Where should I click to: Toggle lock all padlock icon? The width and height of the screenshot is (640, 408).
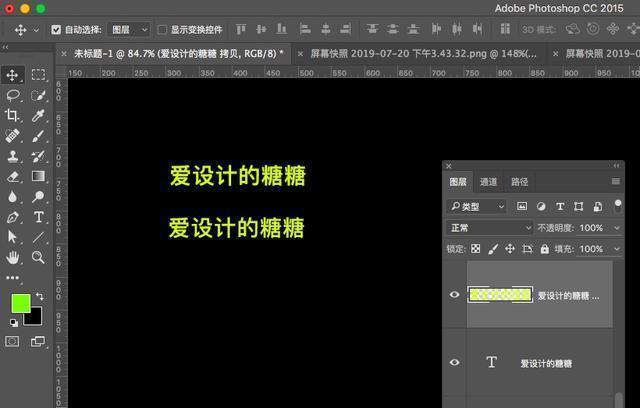(x=544, y=249)
